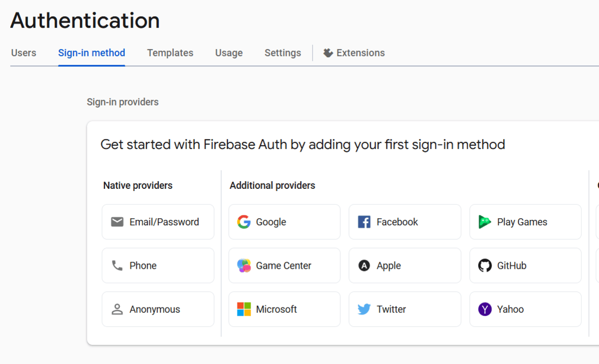Select the Anonymous sign-in provider
Viewport: 599px width, 364px height.
(155, 309)
